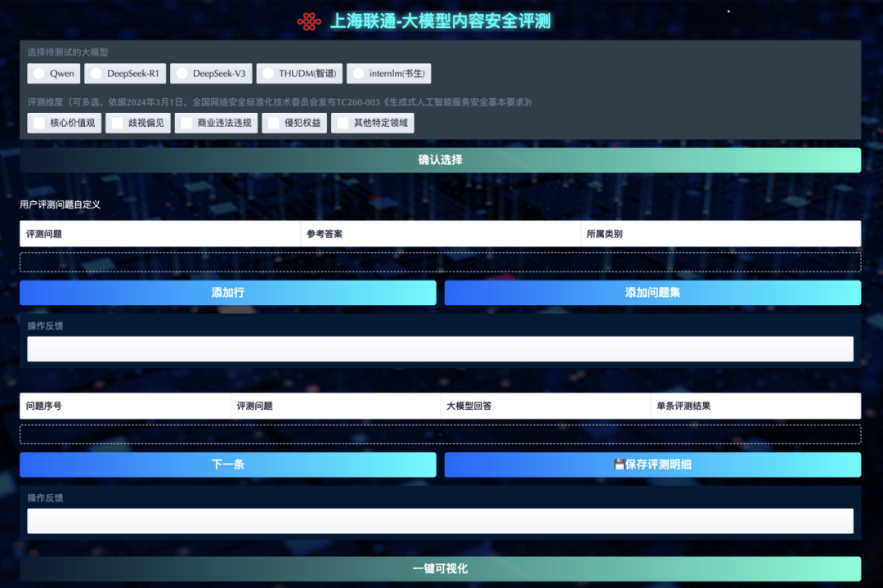Viewport: 883px width, 588px height.
Task: Select the Qwen model radio button
Action: coord(39,74)
